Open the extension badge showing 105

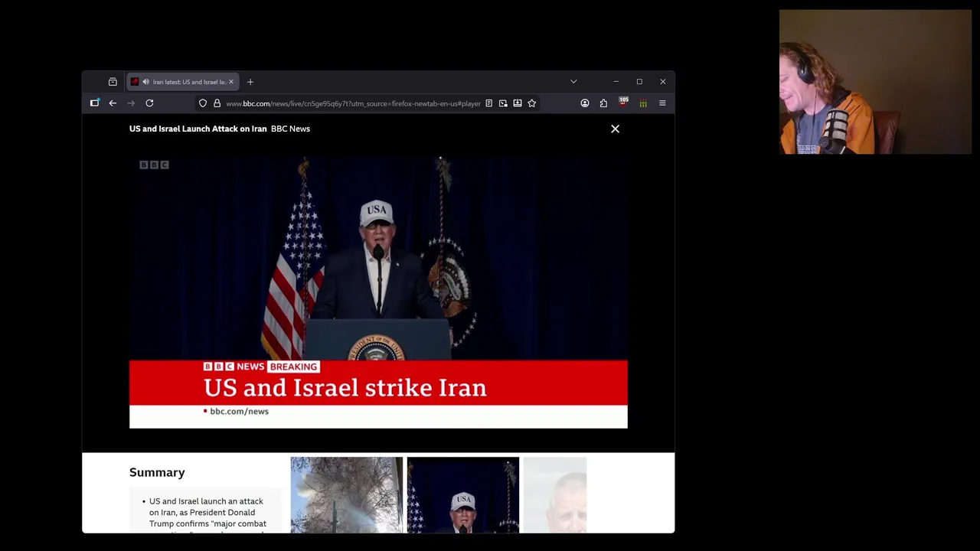point(623,103)
